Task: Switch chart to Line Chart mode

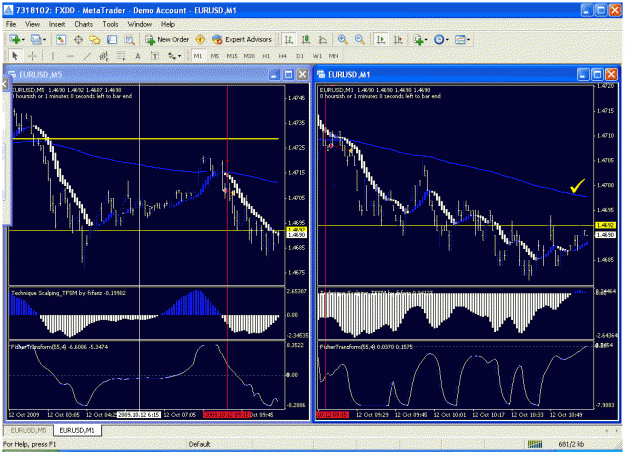Action: point(323,39)
